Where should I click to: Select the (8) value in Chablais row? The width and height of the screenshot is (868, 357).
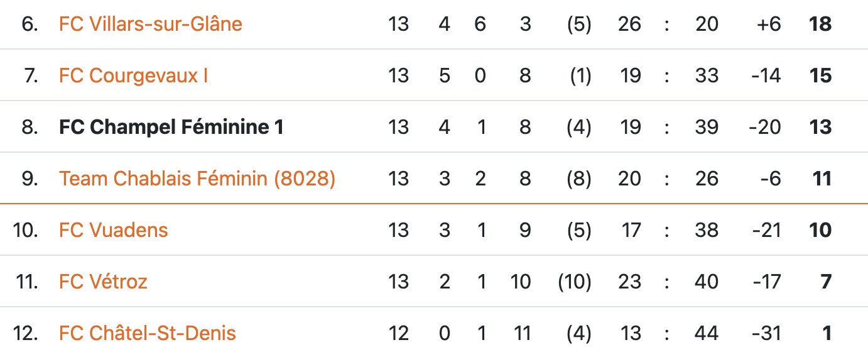tap(578, 178)
